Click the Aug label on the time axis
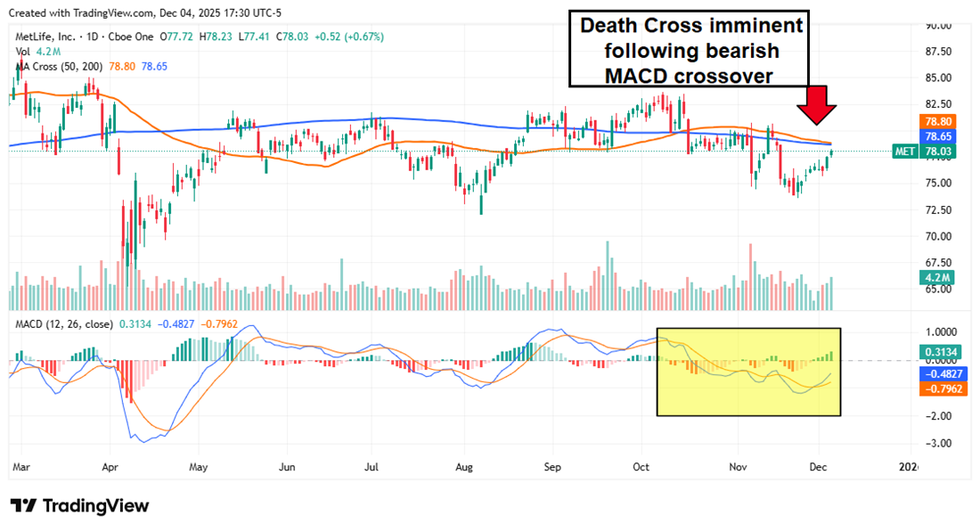980x532 pixels. (462, 466)
